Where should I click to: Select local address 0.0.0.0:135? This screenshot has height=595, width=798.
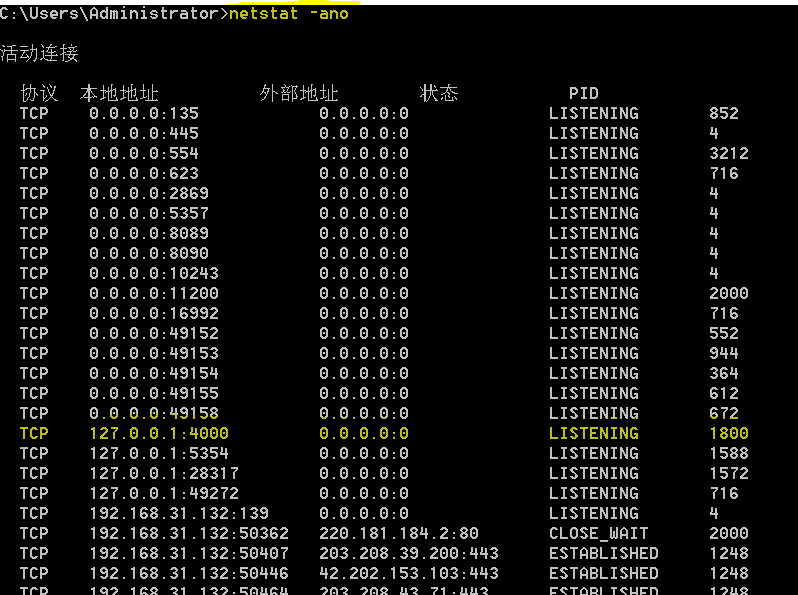click(144, 114)
